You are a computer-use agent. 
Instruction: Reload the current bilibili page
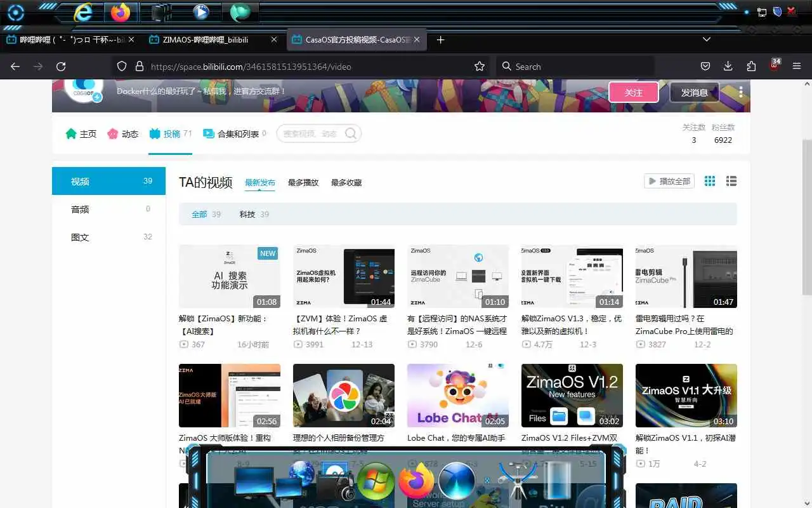click(x=61, y=66)
